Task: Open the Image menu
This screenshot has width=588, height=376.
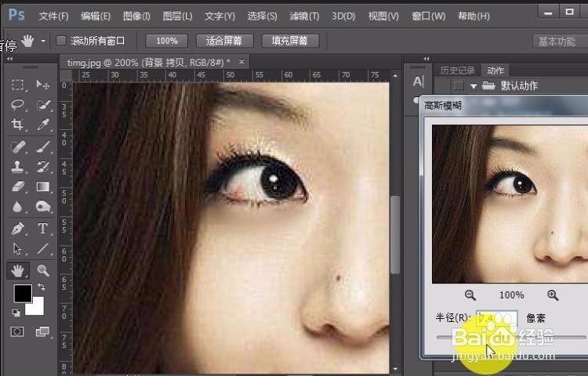Action: 136,16
